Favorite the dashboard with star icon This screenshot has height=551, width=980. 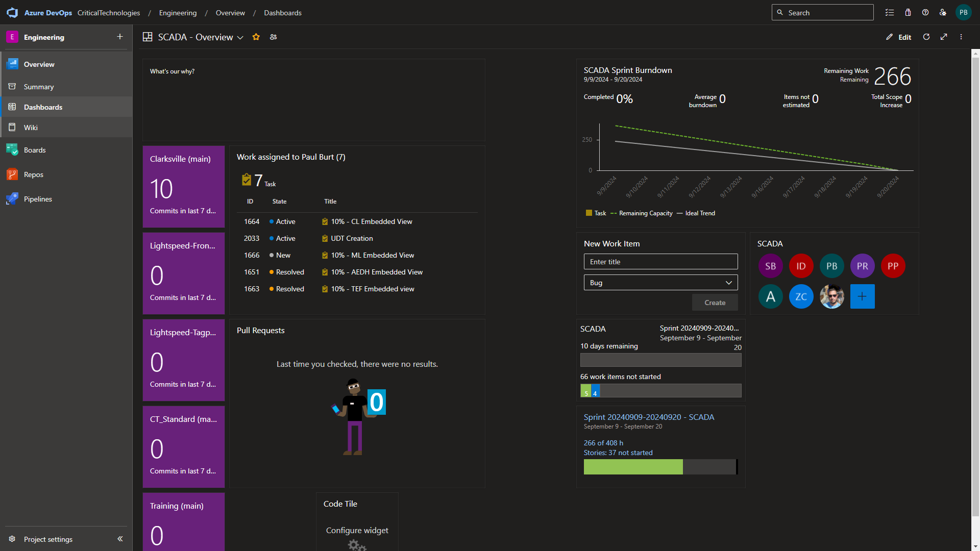pos(256,37)
